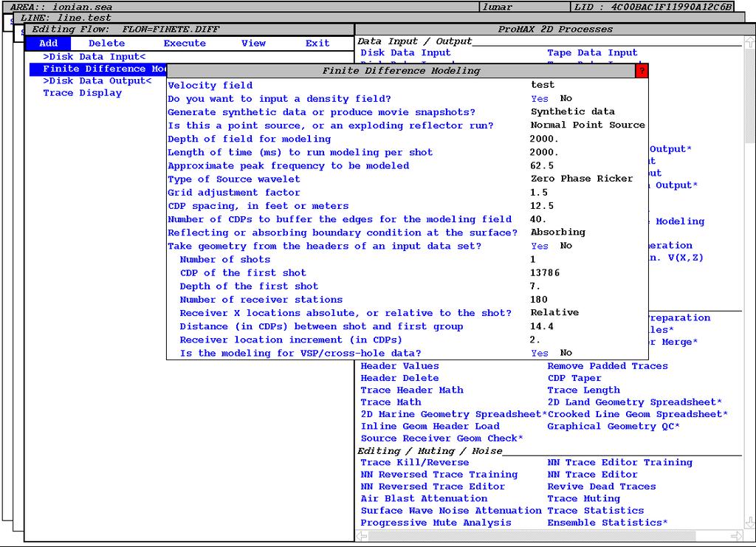
Task: Select Inline Geom Header Load process
Action: point(430,426)
